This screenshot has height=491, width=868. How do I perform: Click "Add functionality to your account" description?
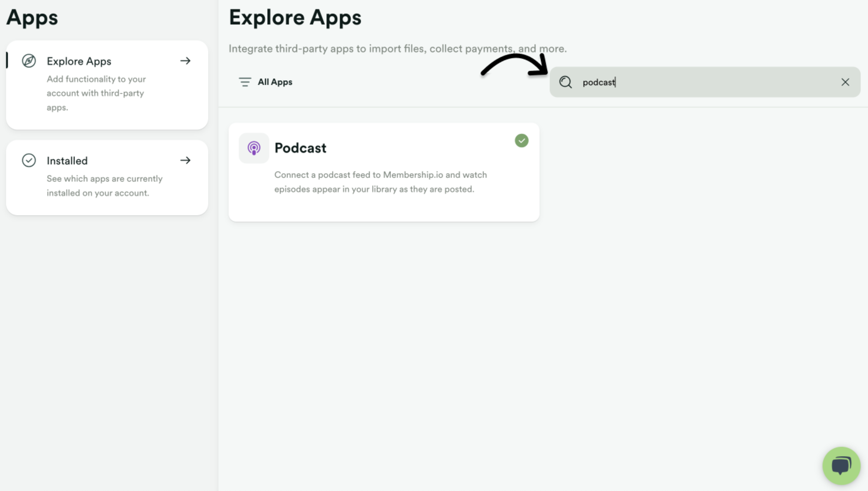point(96,93)
